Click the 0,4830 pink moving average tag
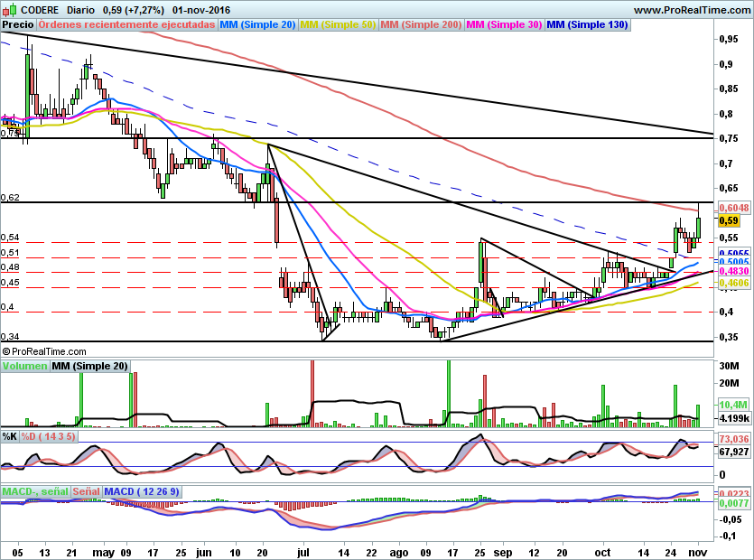754x560 pixels. coord(734,271)
